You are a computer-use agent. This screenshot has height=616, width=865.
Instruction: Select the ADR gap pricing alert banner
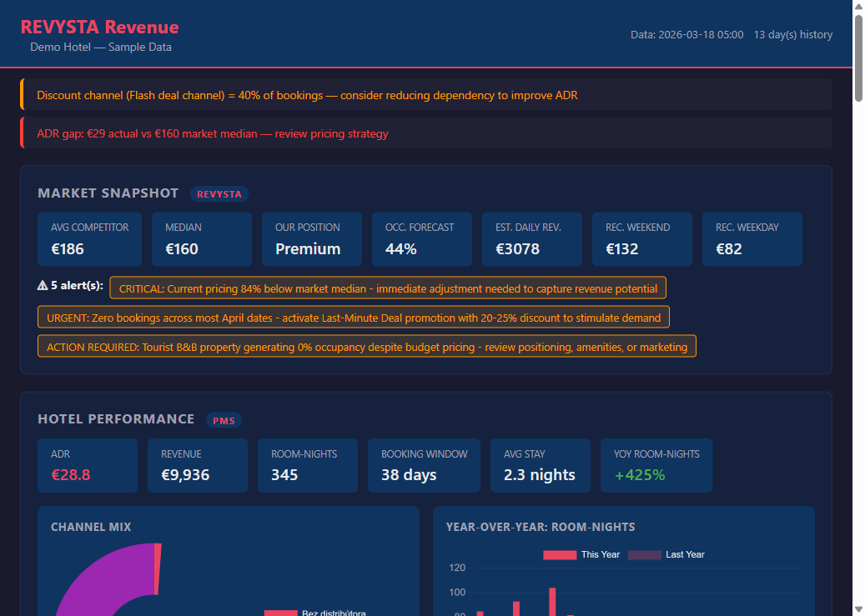click(x=426, y=133)
